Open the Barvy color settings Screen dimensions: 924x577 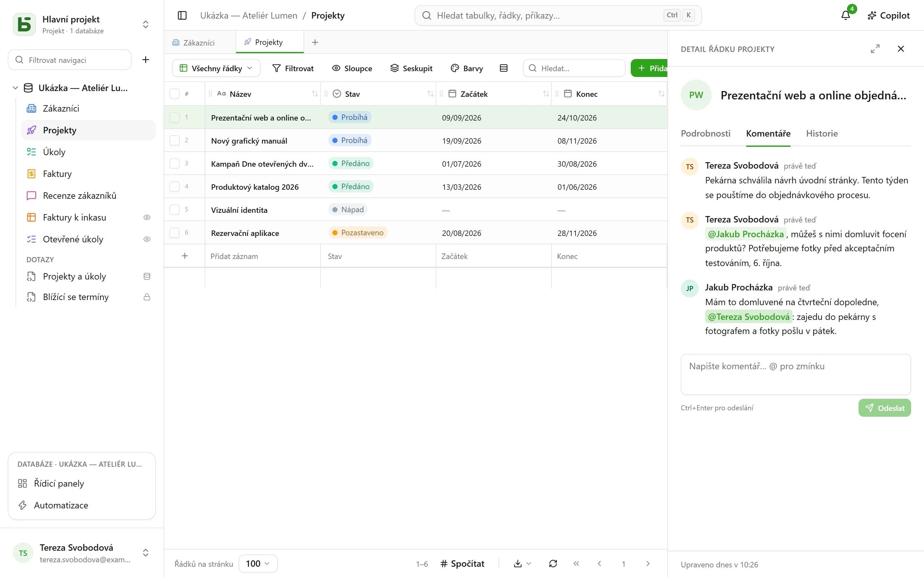coord(466,68)
